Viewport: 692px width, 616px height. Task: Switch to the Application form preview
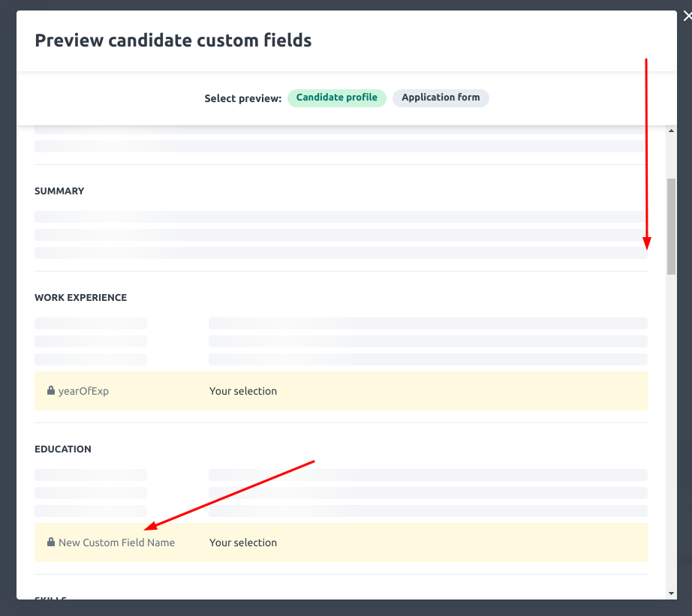pos(441,98)
